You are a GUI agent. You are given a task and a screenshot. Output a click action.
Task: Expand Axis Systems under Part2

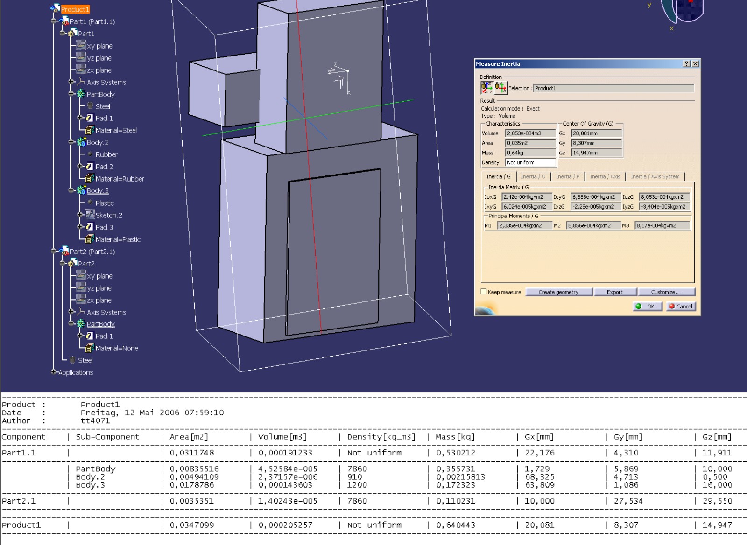(x=71, y=311)
